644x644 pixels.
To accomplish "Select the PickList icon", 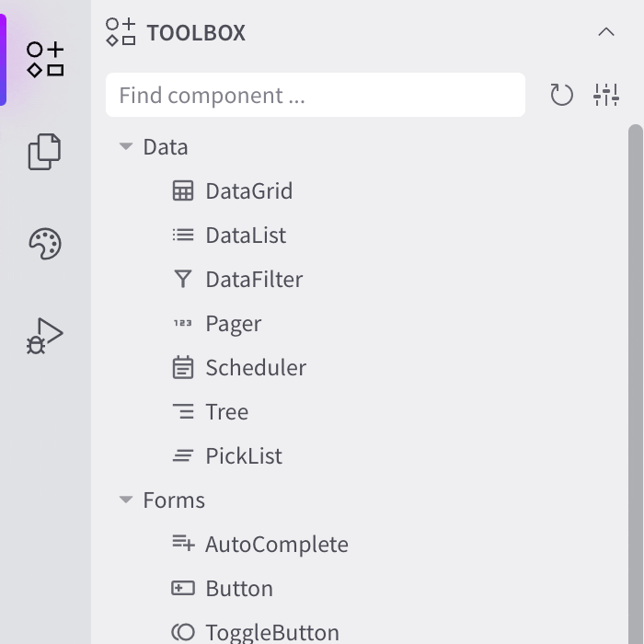I will point(183,455).
